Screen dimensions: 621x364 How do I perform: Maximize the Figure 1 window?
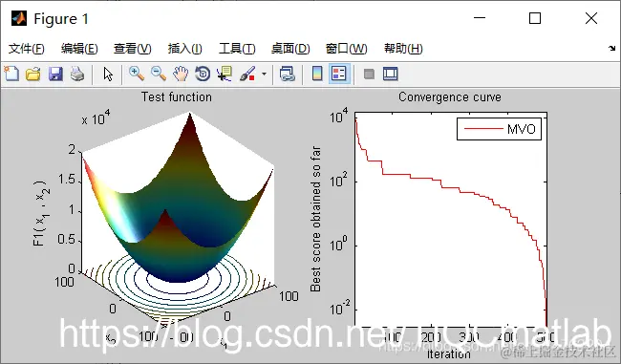click(535, 18)
